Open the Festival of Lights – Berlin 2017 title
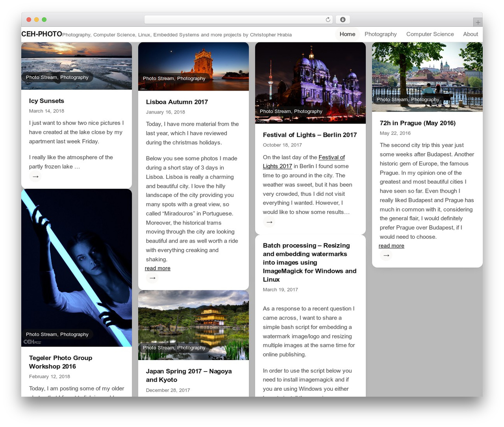This screenshot has width=504, height=427. [x=310, y=135]
